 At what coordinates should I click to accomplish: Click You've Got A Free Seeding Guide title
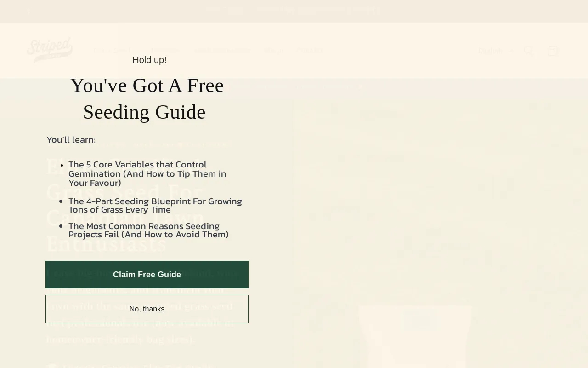[147, 98]
